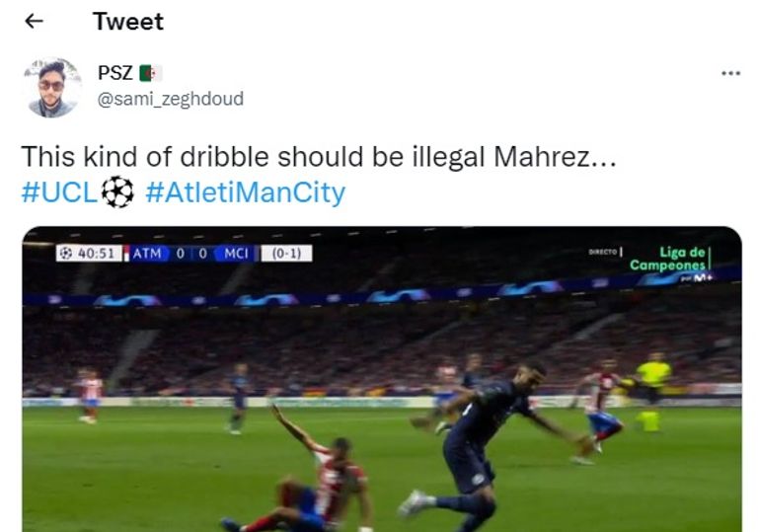758x532 pixels.
Task: Open the PSZ profile avatar photo
Action: pyautogui.click(x=52, y=87)
